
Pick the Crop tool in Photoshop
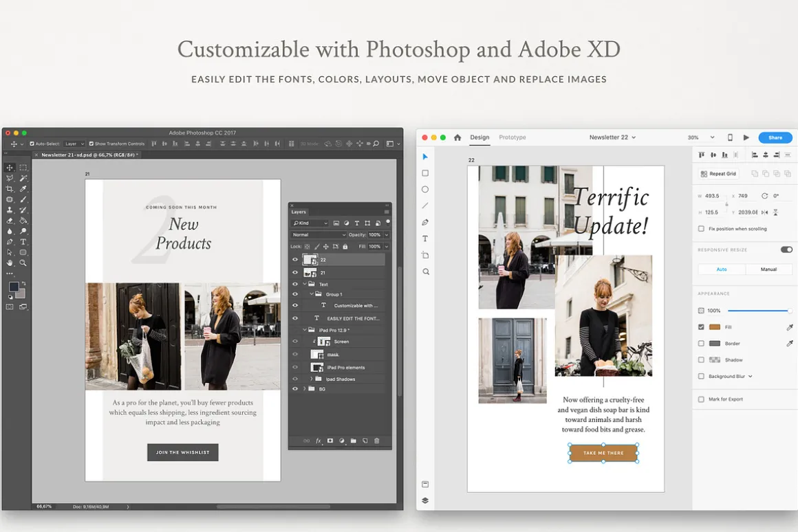pyautogui.click(x=10, y=189)
